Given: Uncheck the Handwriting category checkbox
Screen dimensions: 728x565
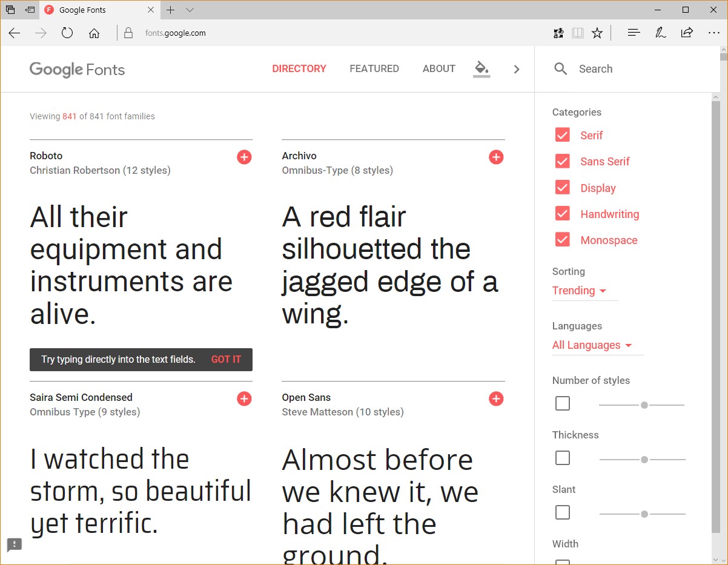Looking at the screenshot, I should click(563, 214).
